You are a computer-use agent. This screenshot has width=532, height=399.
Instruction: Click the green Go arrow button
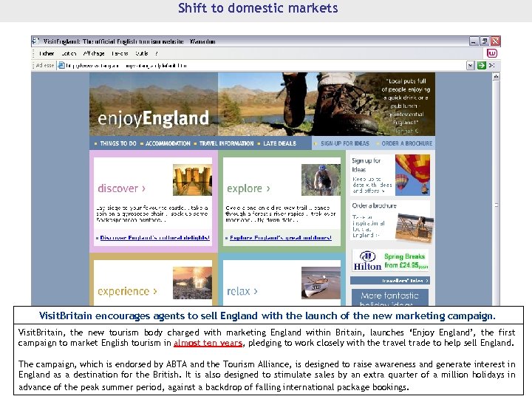coord(482,65)
